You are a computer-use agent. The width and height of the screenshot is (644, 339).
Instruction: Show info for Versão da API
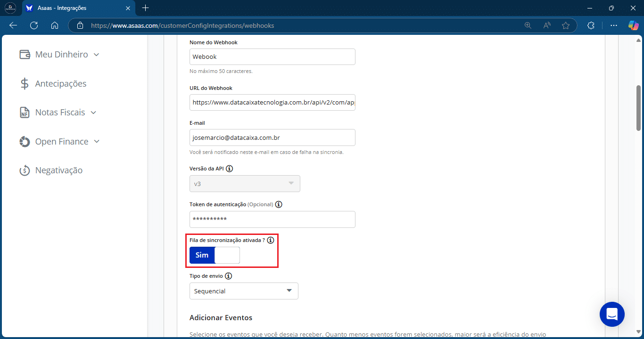(x=230, y=169)
